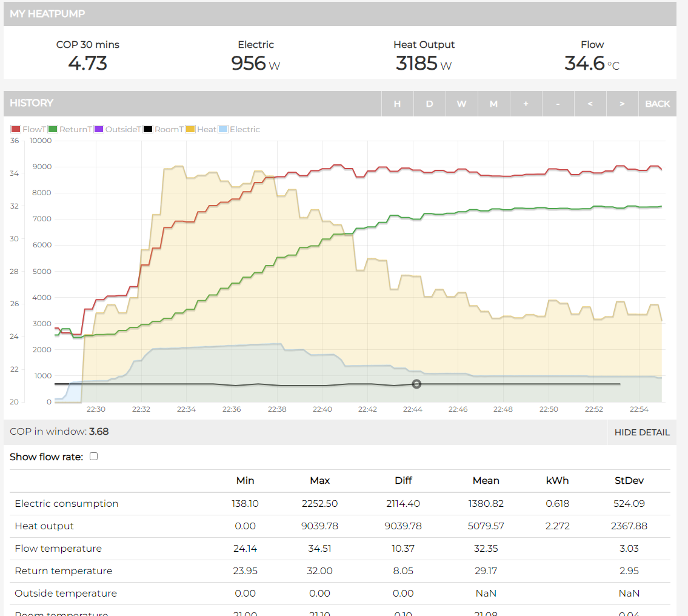The width and height of the screenshot is (688, 616).
Task: Zoom out of the history graph
Action: tap(558, 103)
